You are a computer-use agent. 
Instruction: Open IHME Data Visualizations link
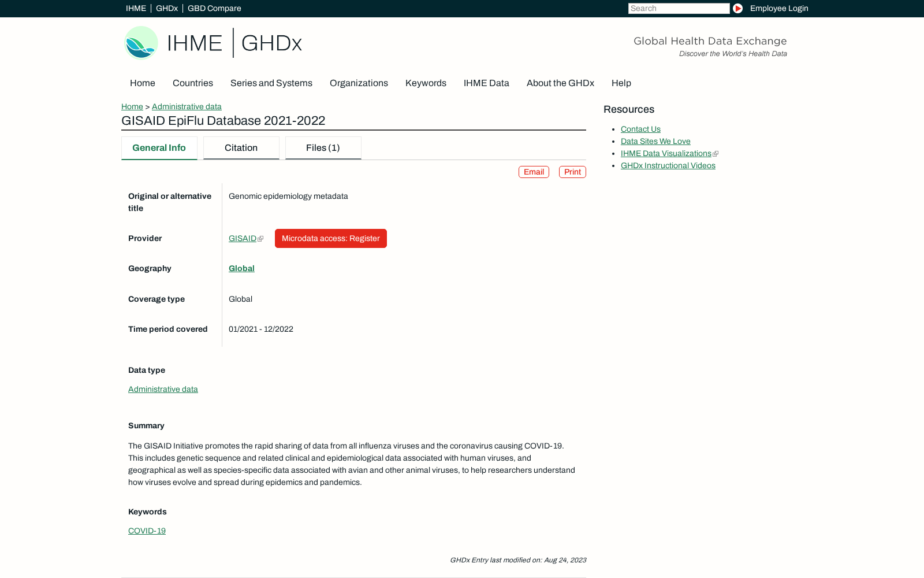(666, 154)
